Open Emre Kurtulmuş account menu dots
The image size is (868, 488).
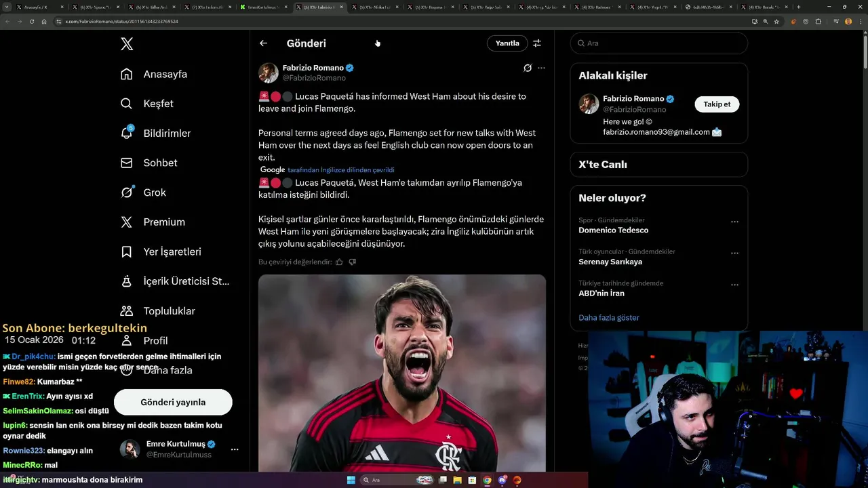235,449
